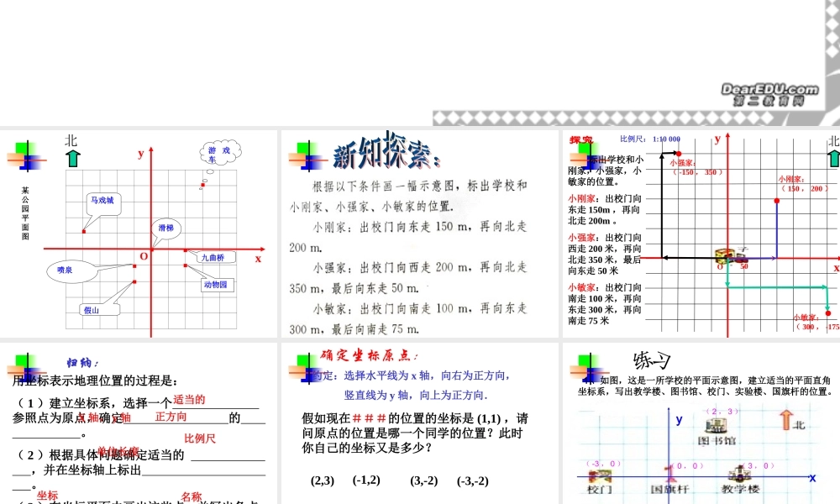Click the origin O on park map
The height and width of the screenshot is (504, 840).
pyautogui.click(x=144, y=256)
